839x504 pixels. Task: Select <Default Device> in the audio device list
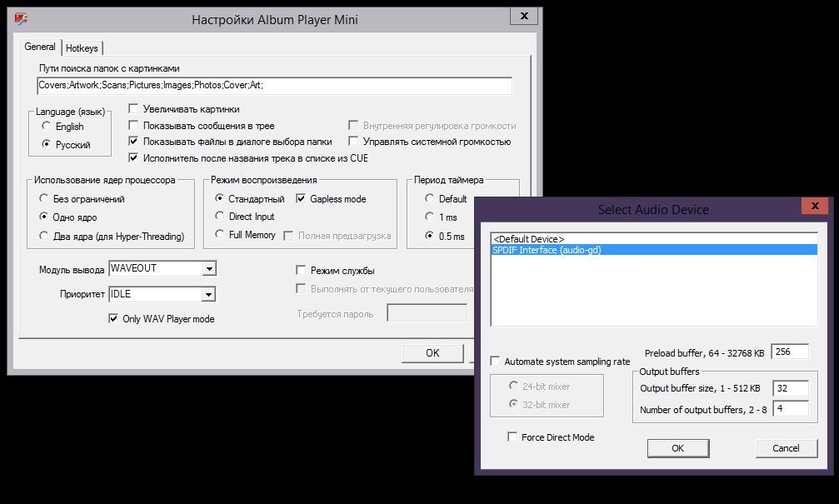click(x=654, y=239)
